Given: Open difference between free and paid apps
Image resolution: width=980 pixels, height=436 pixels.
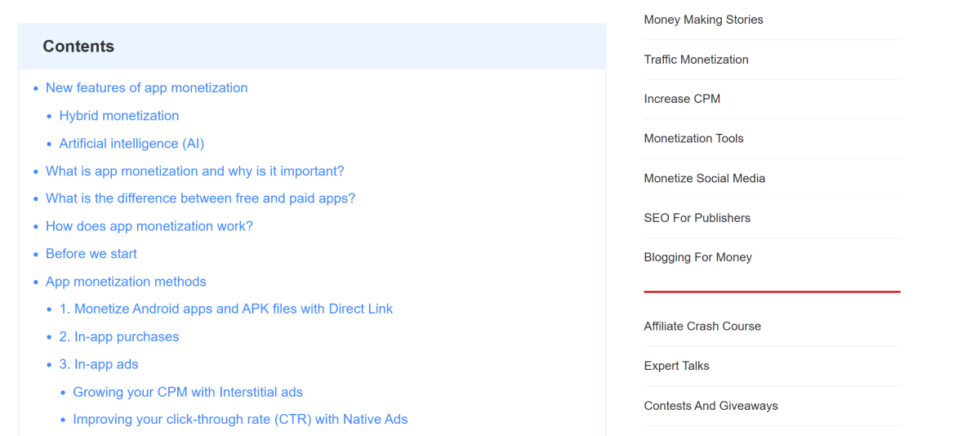Looking at the screenshot, I should 200,198.
